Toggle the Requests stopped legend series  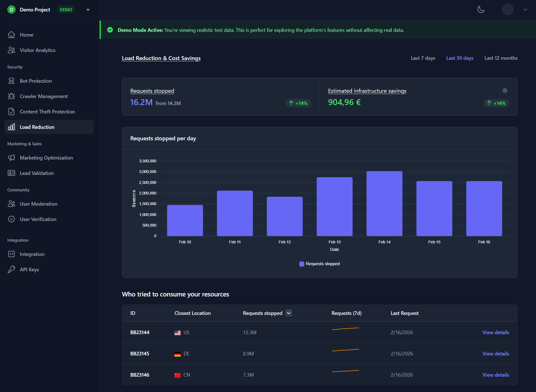click(319, 264)
